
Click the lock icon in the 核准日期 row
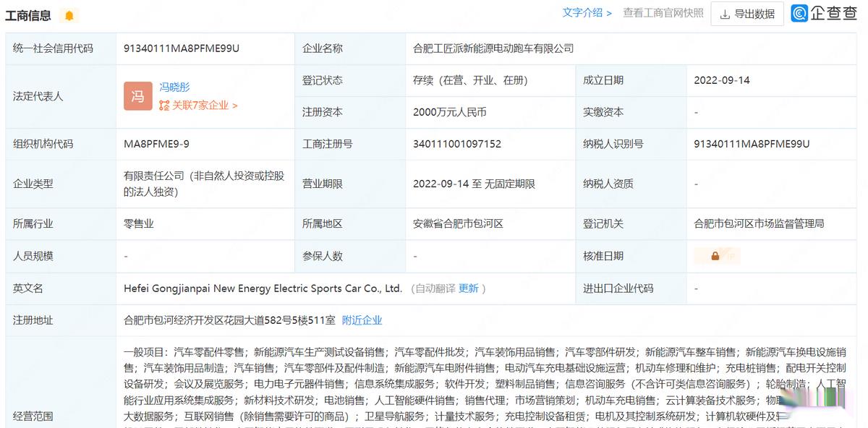pyautogui.click(x=715, y=256)
